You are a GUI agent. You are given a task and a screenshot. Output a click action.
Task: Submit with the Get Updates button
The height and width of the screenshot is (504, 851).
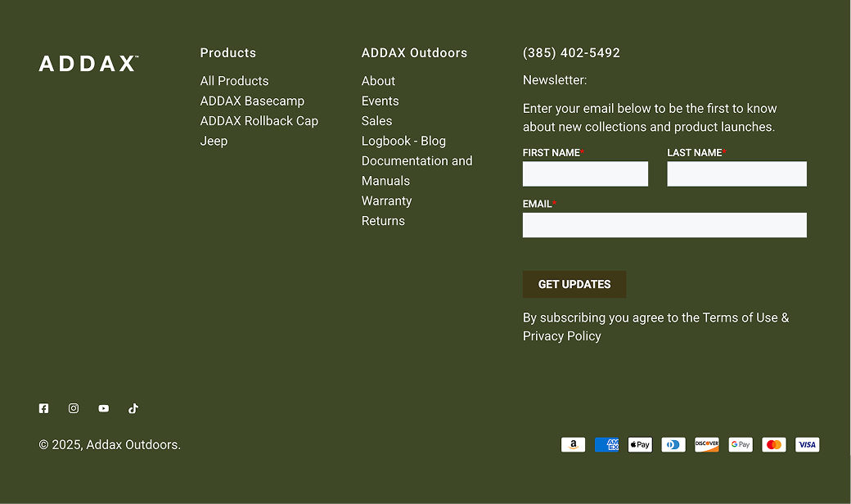[574, 284]
